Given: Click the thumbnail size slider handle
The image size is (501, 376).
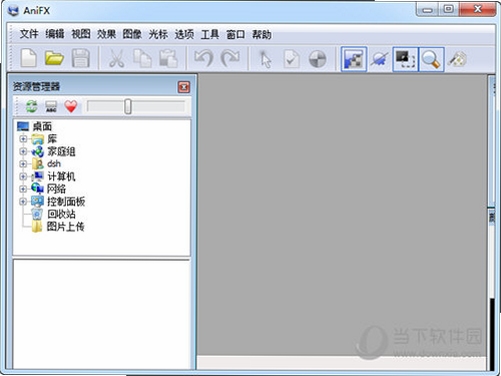Looking at the screenshot, I should pyautogui.click(x=128, y=106).
